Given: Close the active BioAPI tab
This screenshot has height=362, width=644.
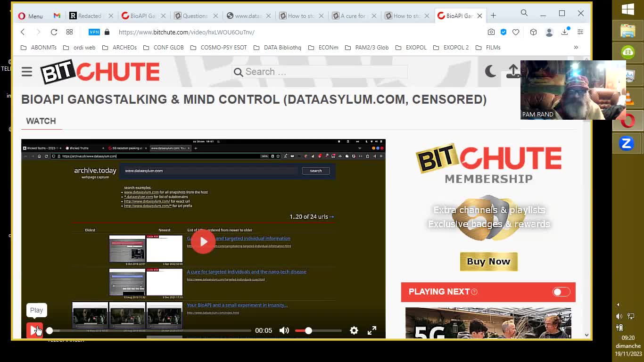Looking at the screenshot, I should pyautogui.click(x=479, y=16).
